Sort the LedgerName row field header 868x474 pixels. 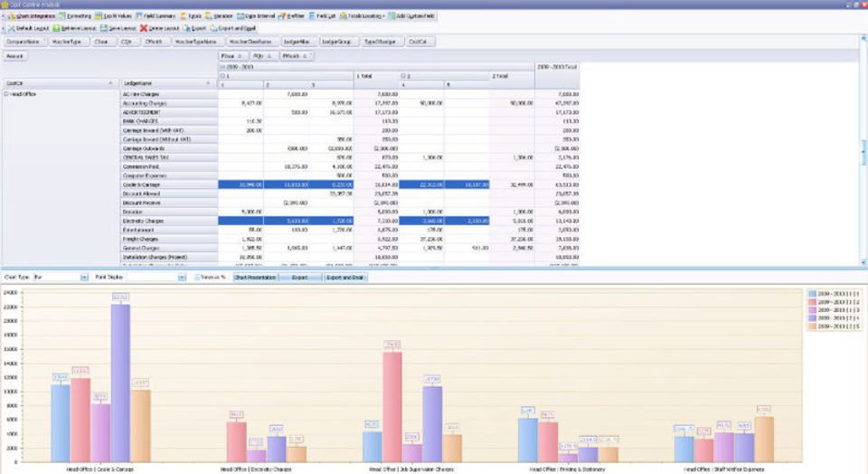pos(168,83)
